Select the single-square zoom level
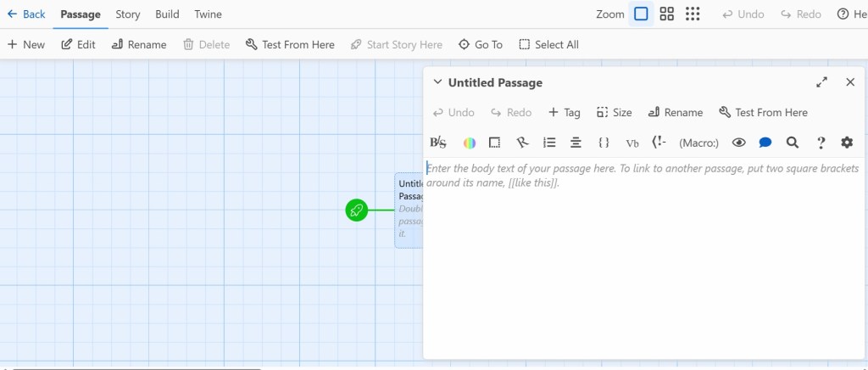Viewport: 868px width, 370px height. coord(641,14)
